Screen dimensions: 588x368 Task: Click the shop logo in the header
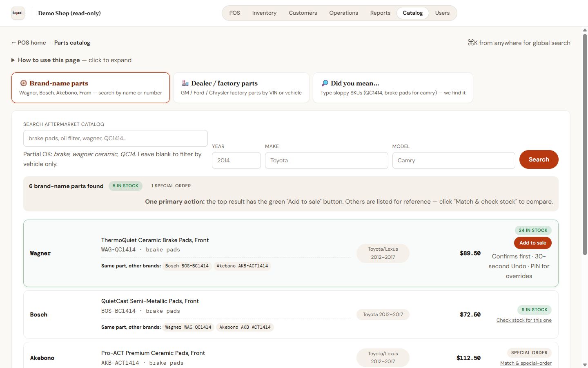(x=18, y=13)
